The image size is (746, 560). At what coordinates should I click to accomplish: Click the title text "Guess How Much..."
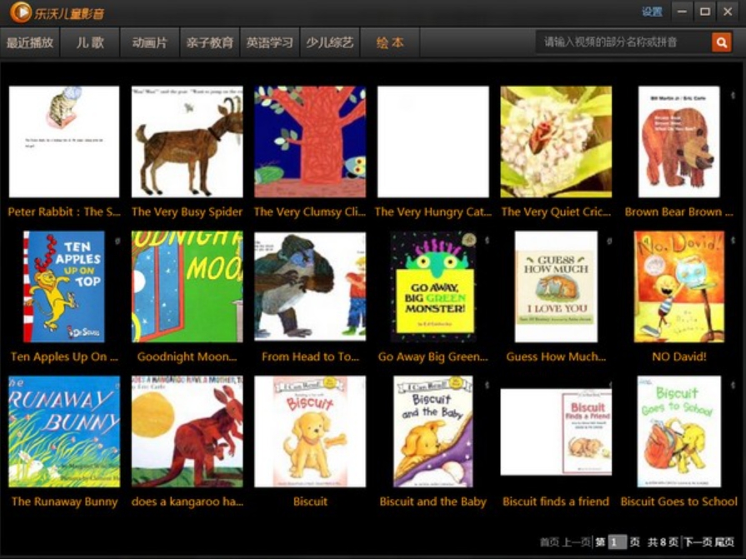(x=556, y=357)
